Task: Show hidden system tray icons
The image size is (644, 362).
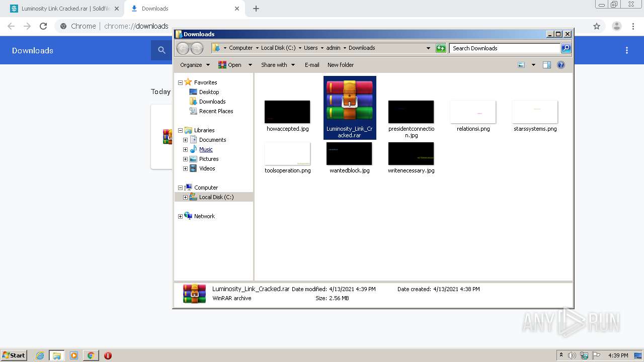Action: coord(561,355)
